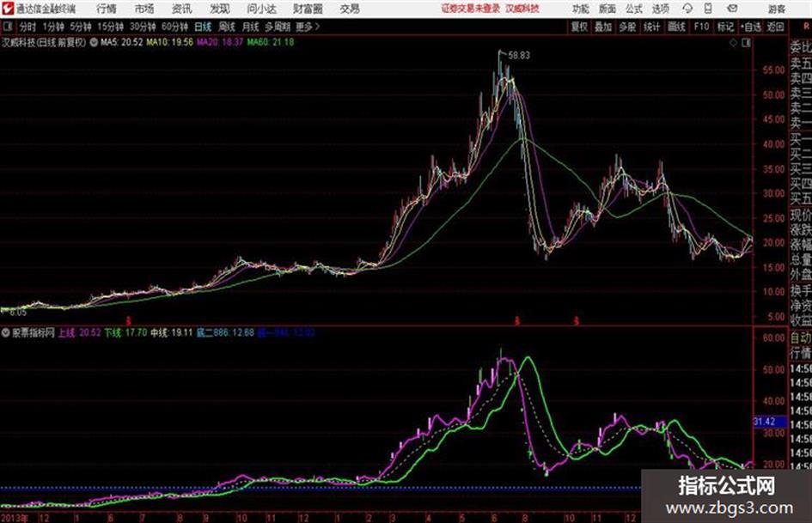Click the 中线: 19.11 indicator value
Screen dimensions: 812x523
pos(171,333)
